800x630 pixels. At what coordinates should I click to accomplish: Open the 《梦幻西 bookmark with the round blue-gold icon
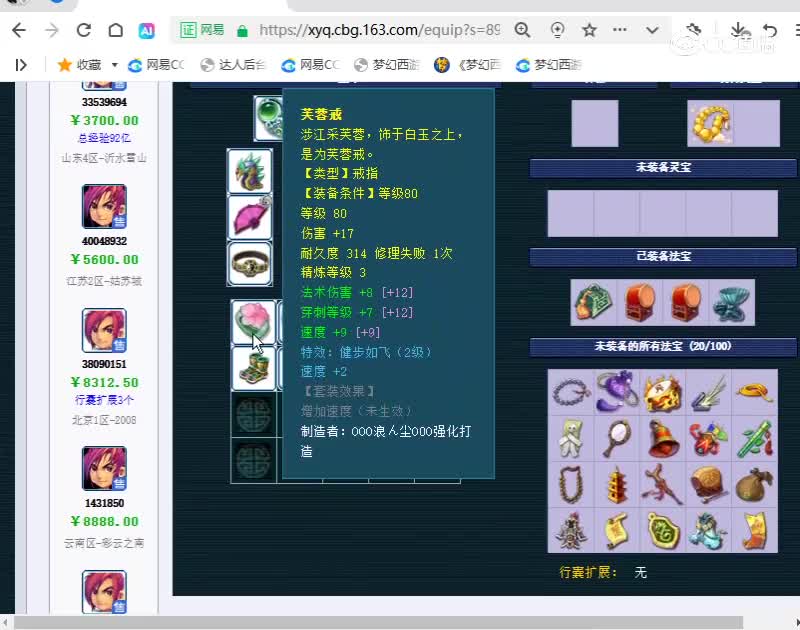point(467,65)
